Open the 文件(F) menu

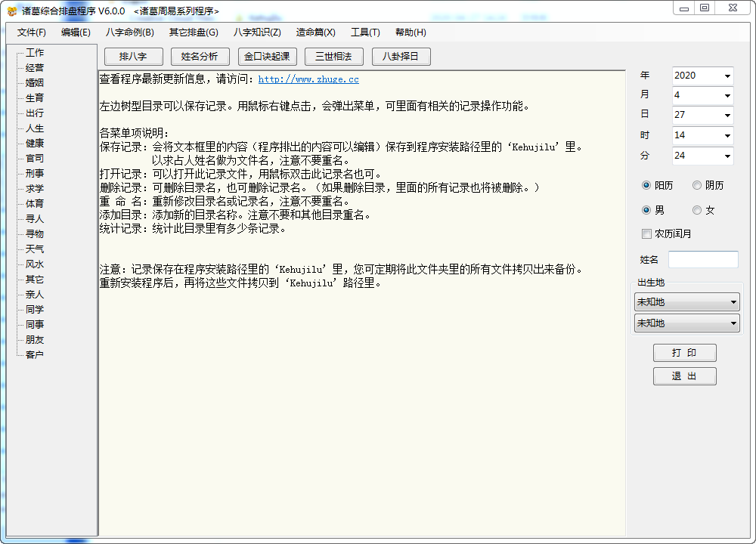[31, 32]
